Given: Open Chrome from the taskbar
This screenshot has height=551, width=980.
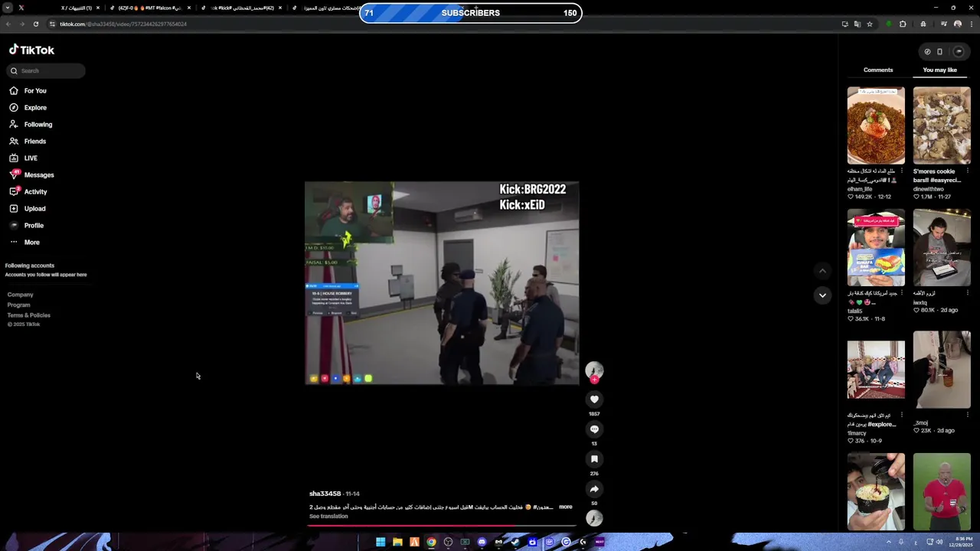Looking at the screenshot, I should (431, 542).
